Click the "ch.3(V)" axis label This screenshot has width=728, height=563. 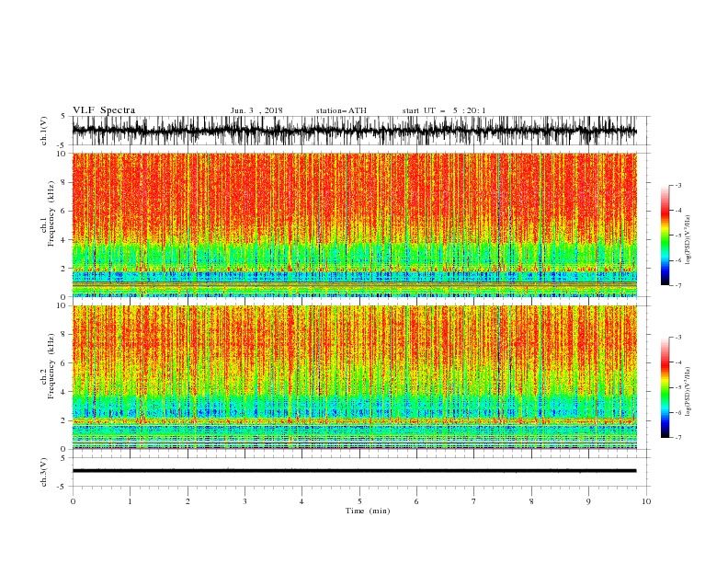[44, 472]
